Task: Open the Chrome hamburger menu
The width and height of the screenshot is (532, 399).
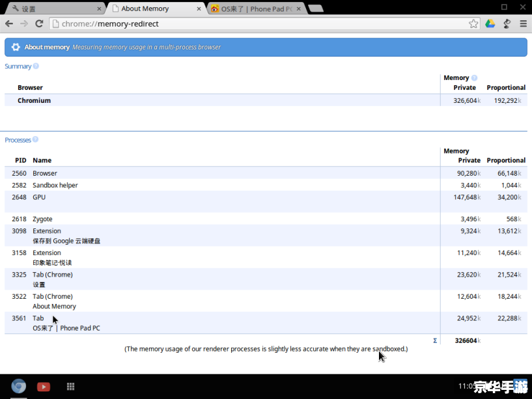Action: tap(523, 23)
